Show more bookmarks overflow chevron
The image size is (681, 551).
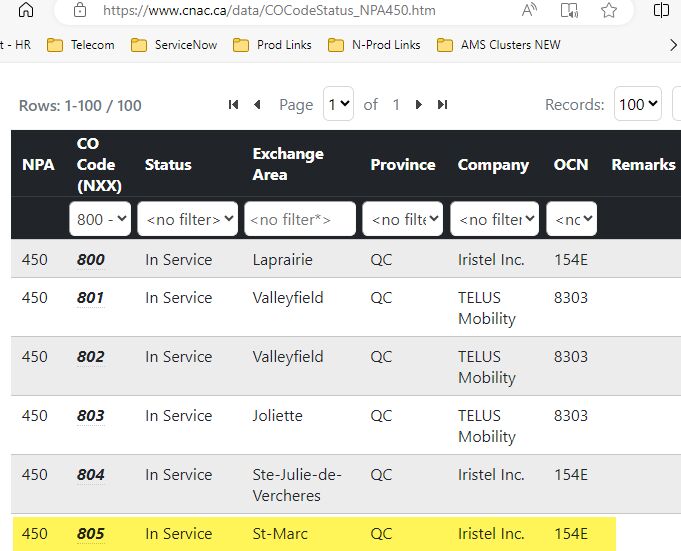pyautogui.click(x=673, y=45)
